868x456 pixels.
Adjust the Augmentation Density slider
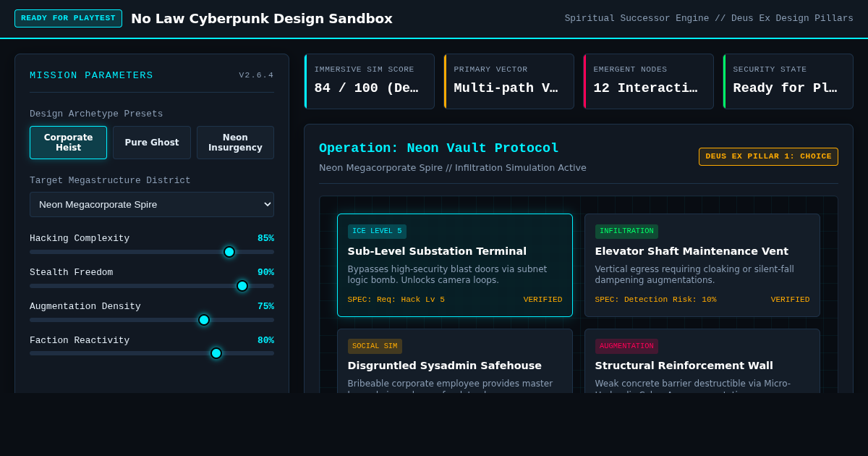(152, 320)
